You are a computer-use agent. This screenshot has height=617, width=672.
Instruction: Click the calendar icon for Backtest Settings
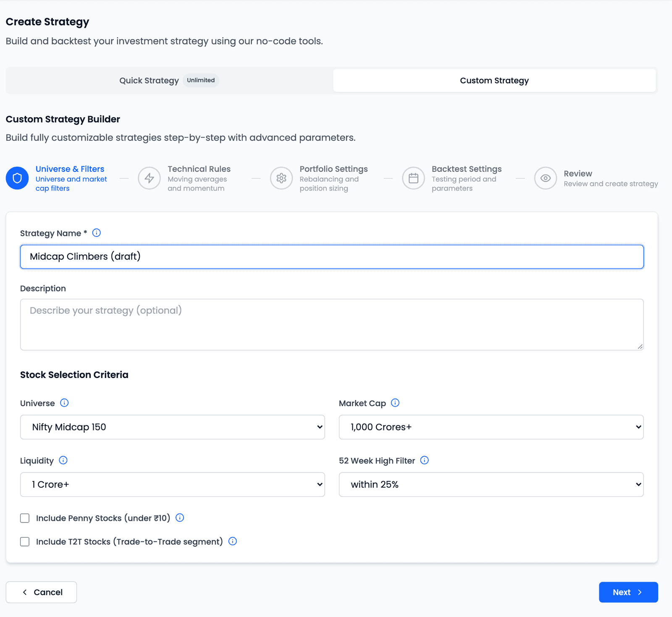pyautogui.click(x=413, y=178)
